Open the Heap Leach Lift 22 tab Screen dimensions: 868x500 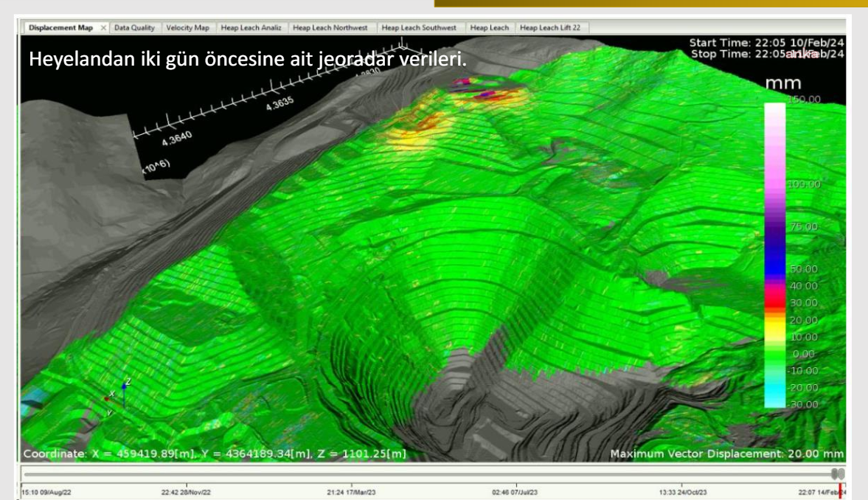pos(551,28)
